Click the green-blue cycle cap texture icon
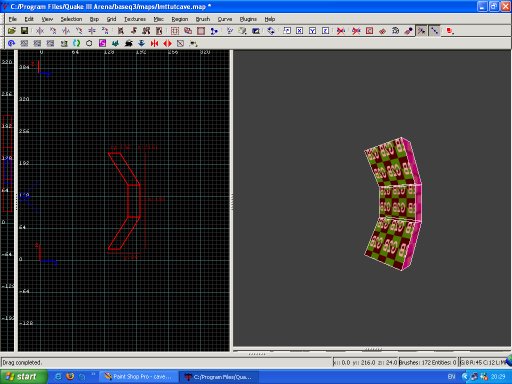Screen dimensions: 512x384 click(76, 43)
